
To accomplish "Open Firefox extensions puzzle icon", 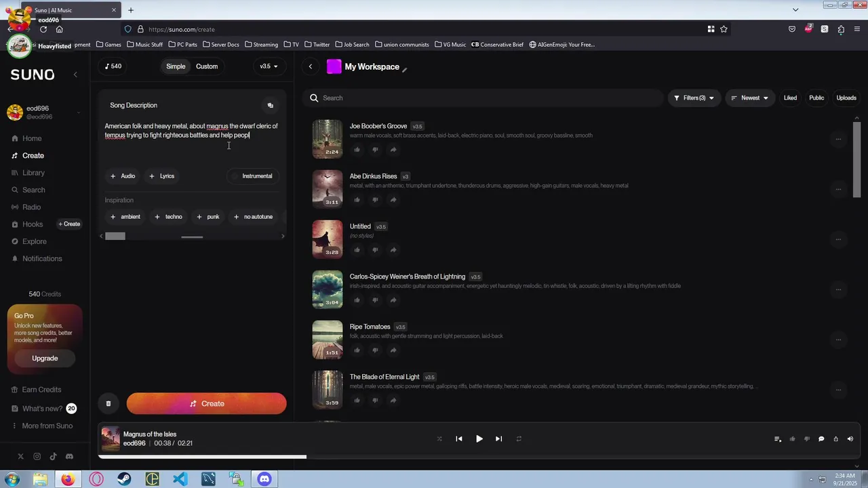I will [841, 29].
